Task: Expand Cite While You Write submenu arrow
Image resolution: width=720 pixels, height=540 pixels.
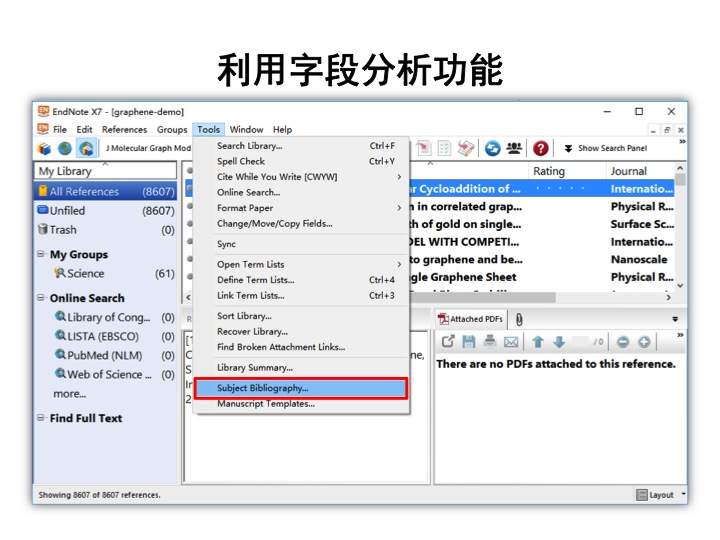Action: click(399, 177)
